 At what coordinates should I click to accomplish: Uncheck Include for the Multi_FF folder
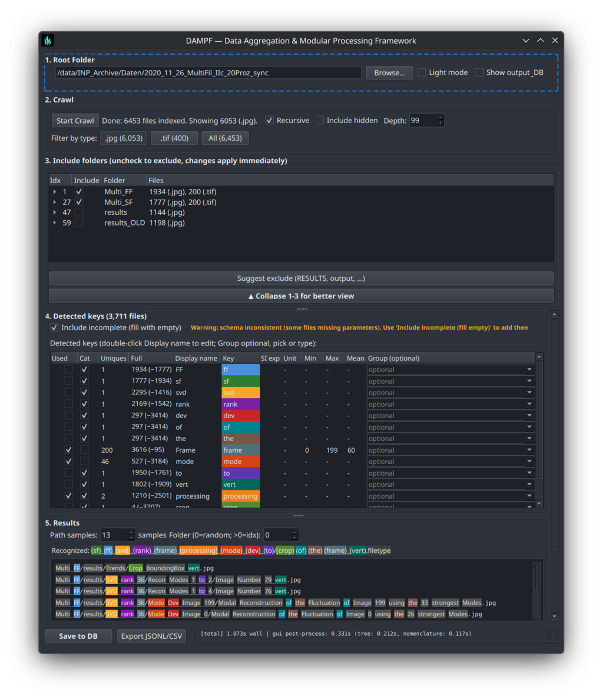click(79, 191)
